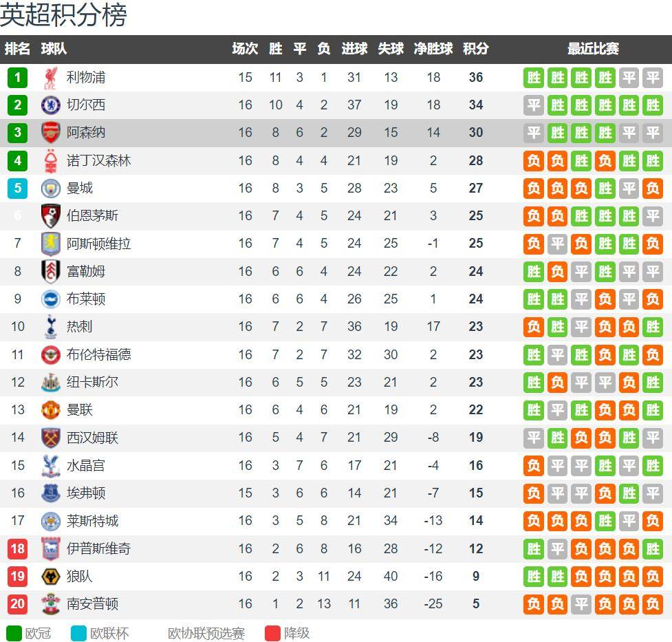Screen dimensions: 672x642
Task: Click the Liverpool club crest icon
Action: pyautogui.click(x=51, y=78)
